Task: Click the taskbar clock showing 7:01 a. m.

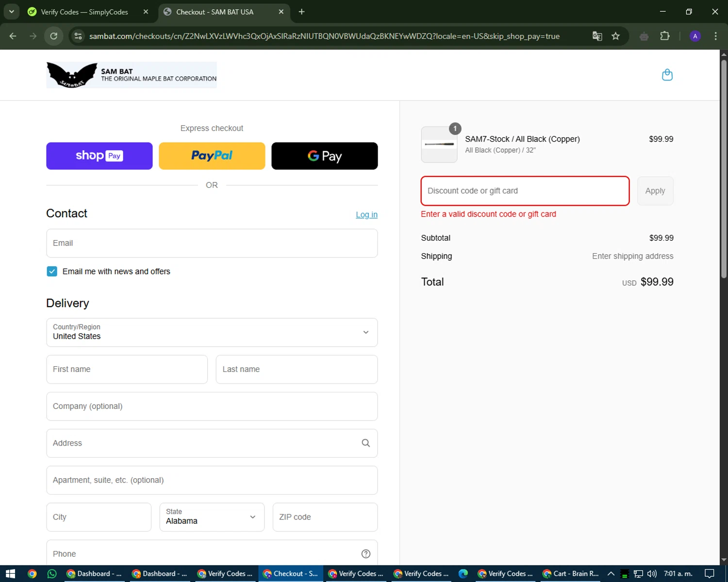Action: [678, 574]
